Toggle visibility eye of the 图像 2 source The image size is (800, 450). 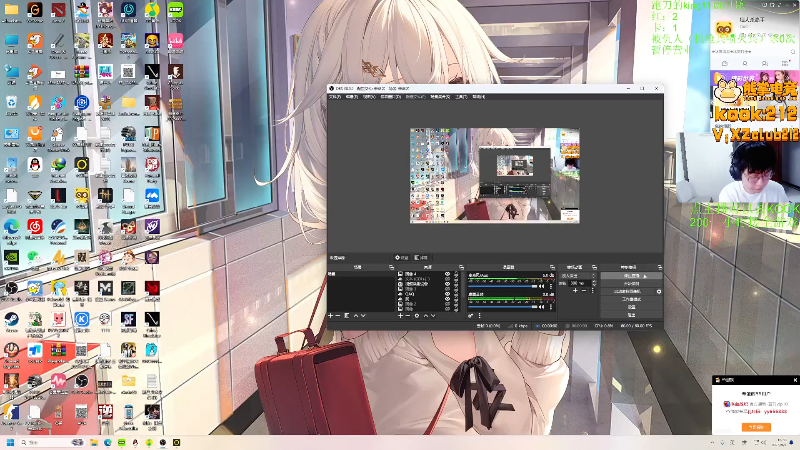pyautogui.click(x=447, y=304)
